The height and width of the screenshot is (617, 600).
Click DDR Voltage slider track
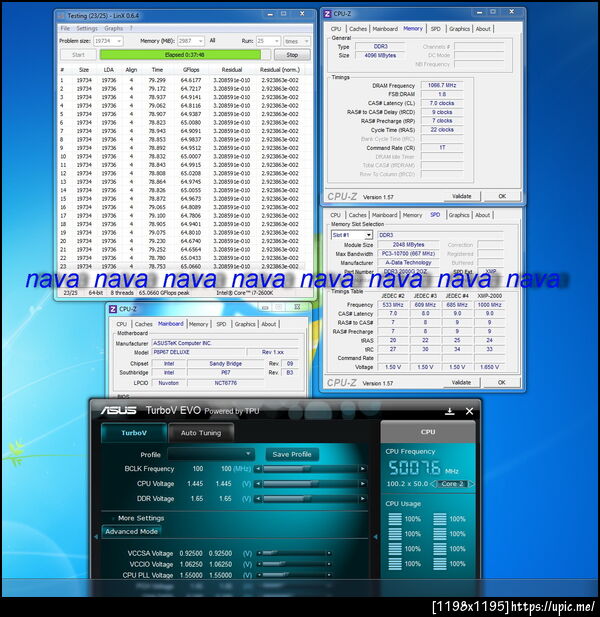point(310,499)
